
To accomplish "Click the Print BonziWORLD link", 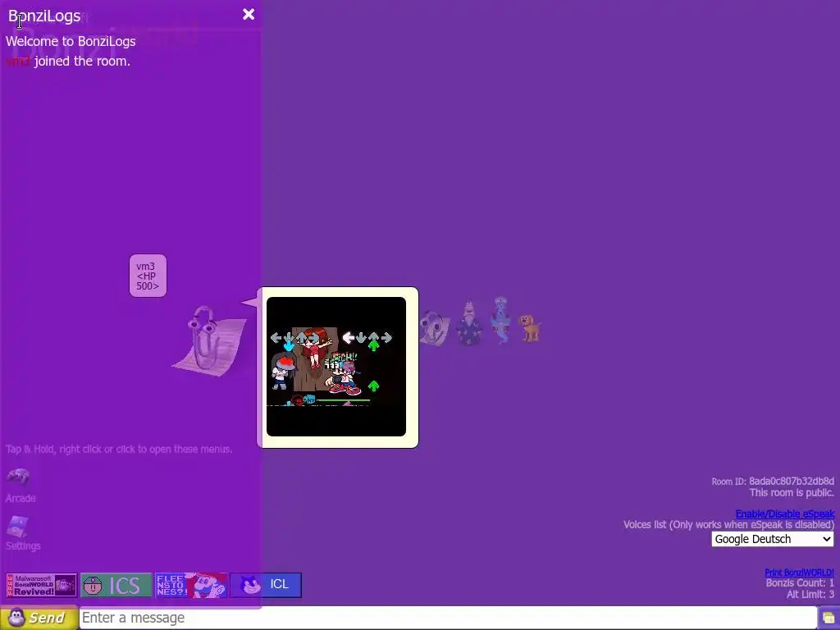I will coord(799,572).
